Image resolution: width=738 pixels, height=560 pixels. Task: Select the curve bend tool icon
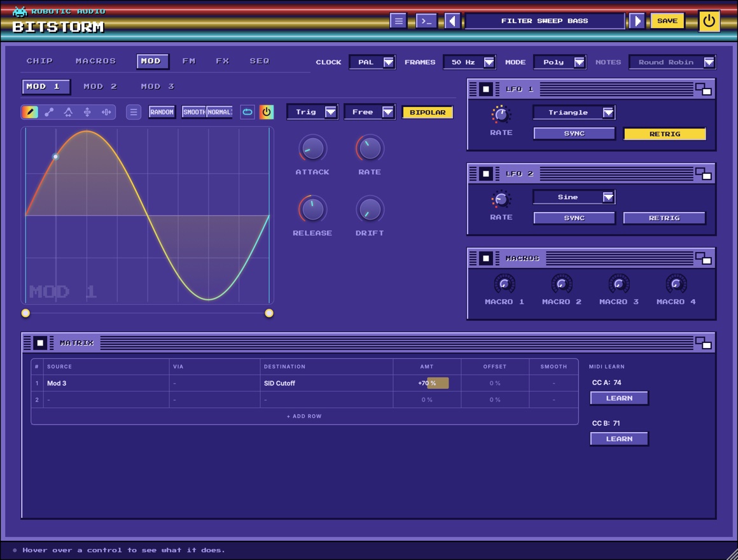68,112
